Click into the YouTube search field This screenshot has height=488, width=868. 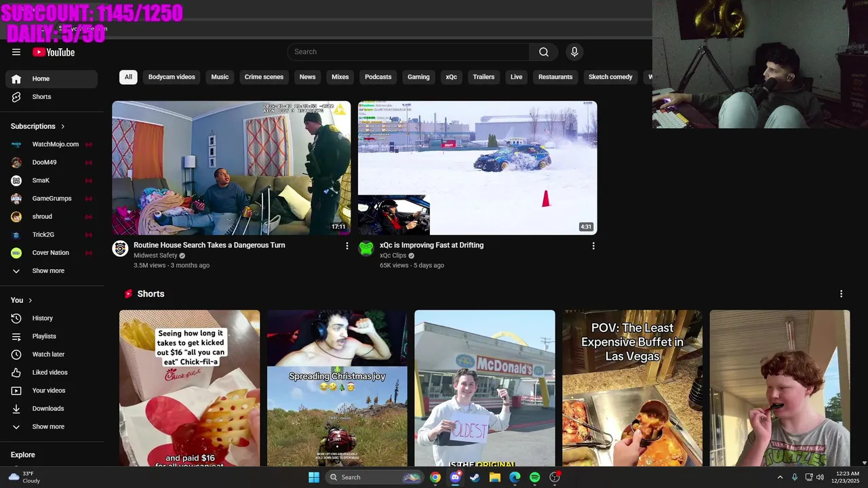pos(408,52)
